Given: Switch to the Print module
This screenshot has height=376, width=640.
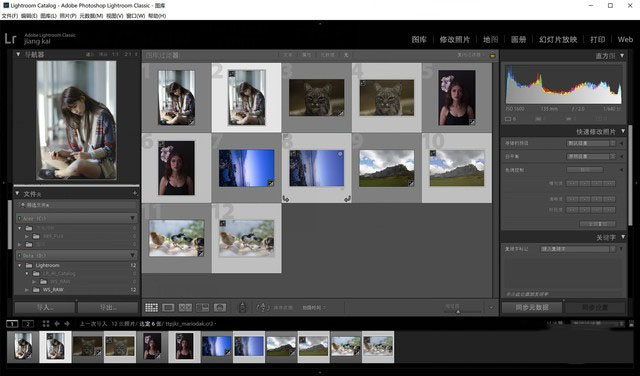Looking at the screenshot, I should pos(598,40).
